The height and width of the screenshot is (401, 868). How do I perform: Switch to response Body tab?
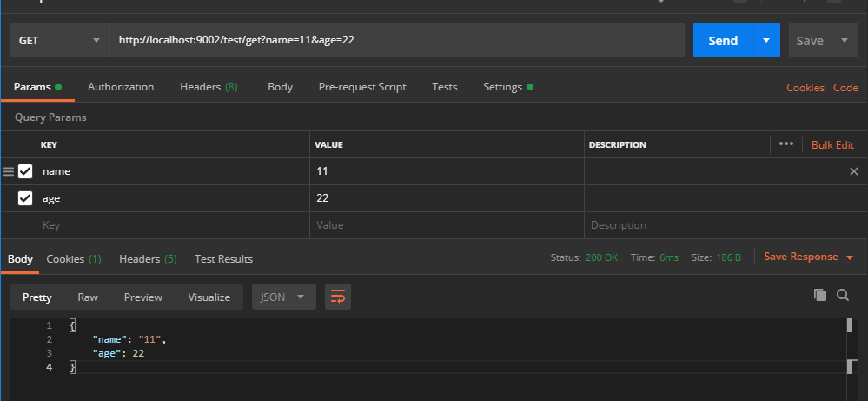pyautogui.click(x=20, y=258)
